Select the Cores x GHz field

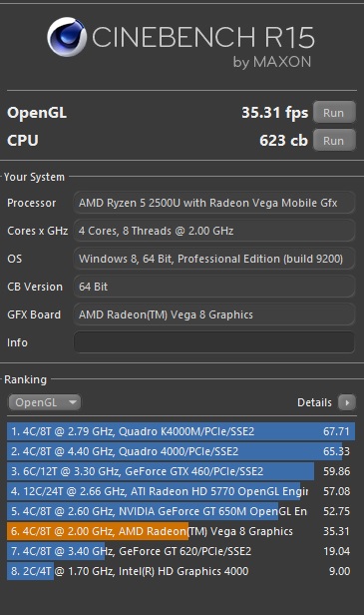[x=214, y=231]
